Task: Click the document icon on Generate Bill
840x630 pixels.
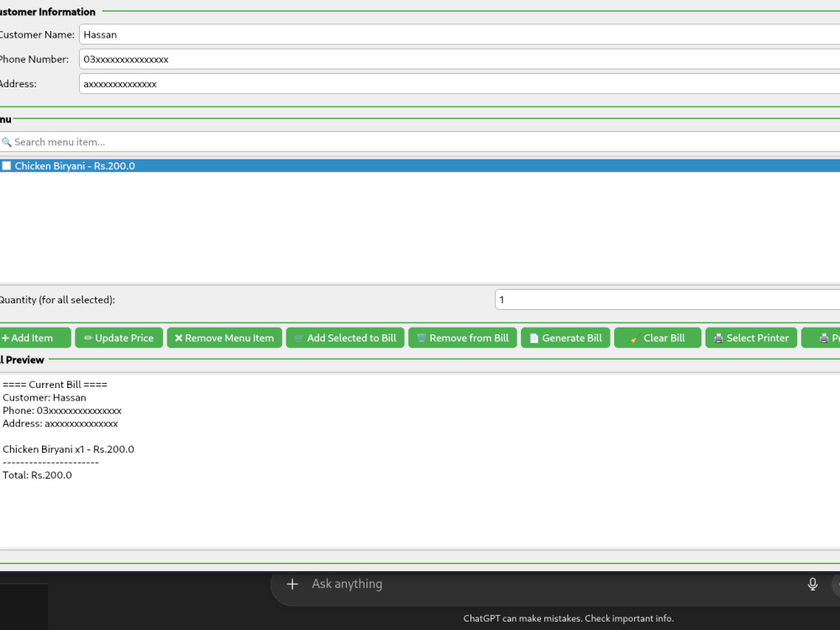Action: (x=534, y=338)
